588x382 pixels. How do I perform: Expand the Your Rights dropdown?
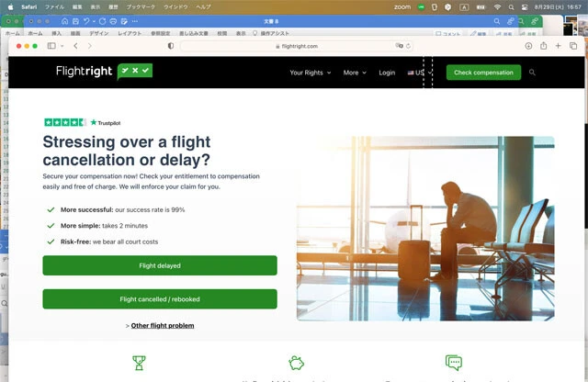pos(311,73)
